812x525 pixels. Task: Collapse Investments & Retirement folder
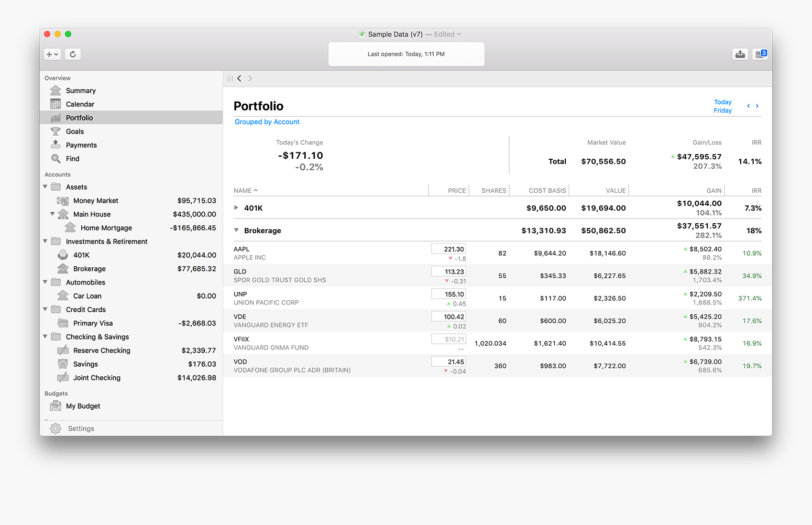45,242
